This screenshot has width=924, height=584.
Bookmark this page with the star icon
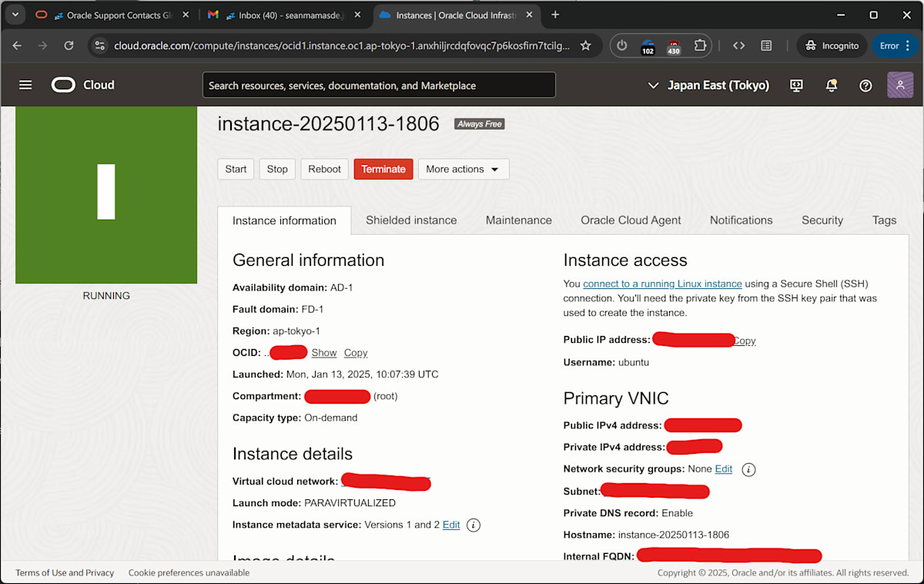(585, 45)
